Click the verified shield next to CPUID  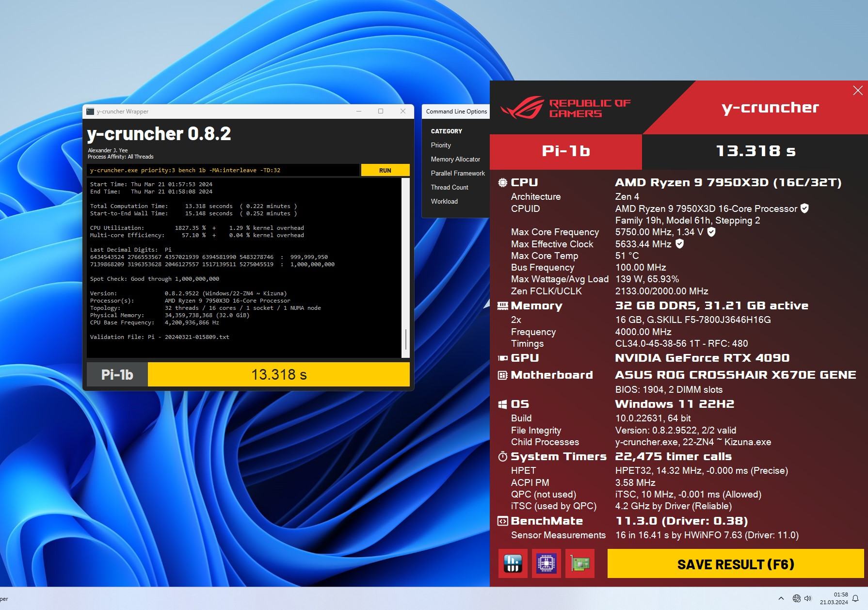click(804, 209)
